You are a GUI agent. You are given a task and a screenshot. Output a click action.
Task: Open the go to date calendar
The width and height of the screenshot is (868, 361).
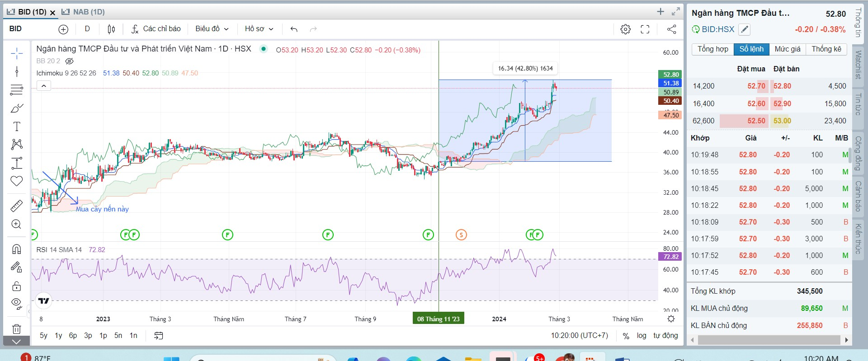click(x=159, y=335)
